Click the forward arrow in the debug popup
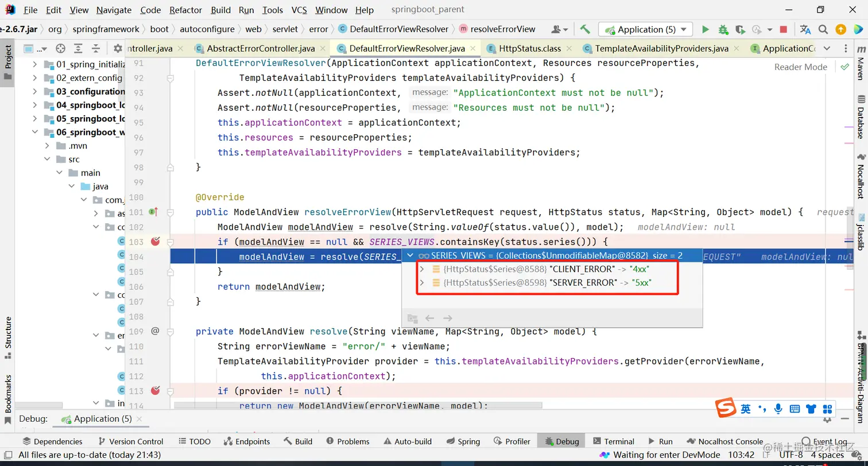 click(x=448, y=318)
